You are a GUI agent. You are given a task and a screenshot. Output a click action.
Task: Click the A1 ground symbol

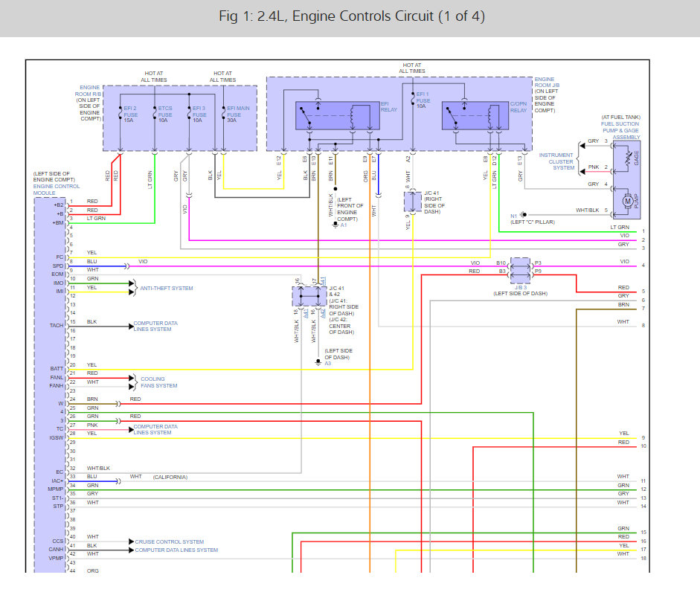point(335,225)
